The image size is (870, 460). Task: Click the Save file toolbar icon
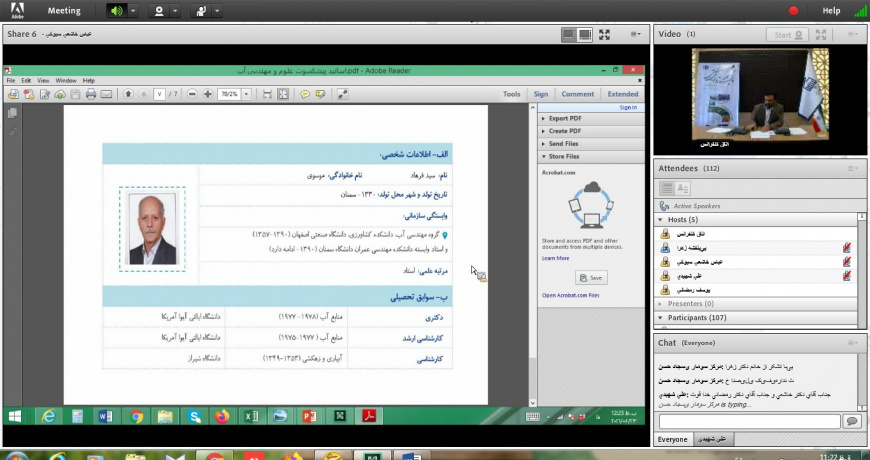75,94
